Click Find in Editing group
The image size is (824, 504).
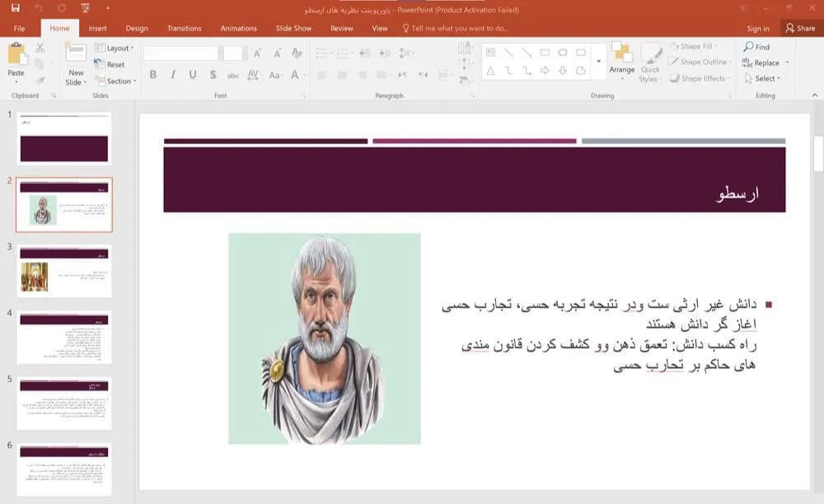(756, 47)
